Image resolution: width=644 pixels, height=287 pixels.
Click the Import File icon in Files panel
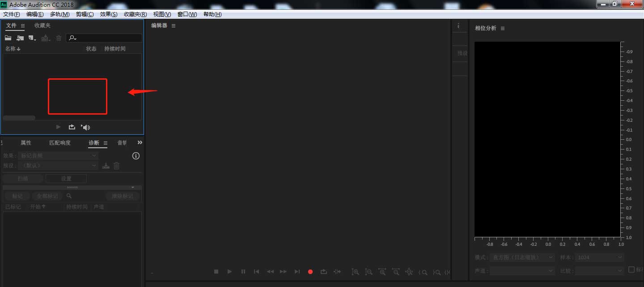(20, 38)
